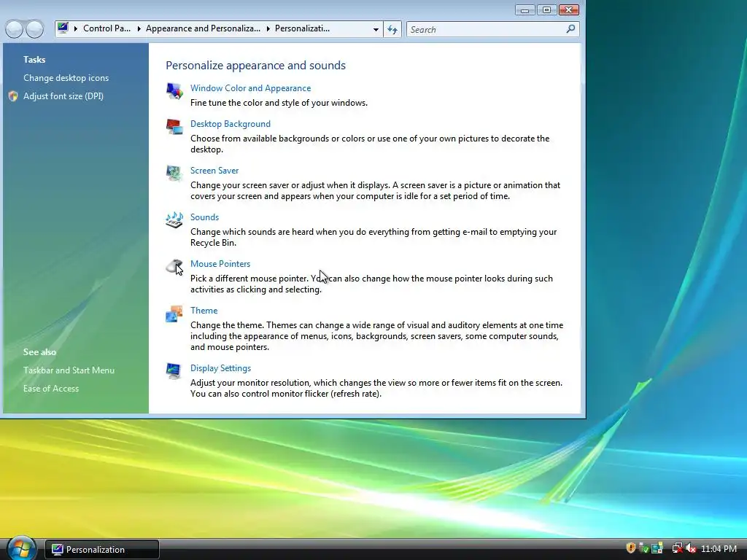Image resolution: width=747 pixels, height=560 pixels.
Task: Click the muted volume tray icon
Action: (x=691, y=548)
